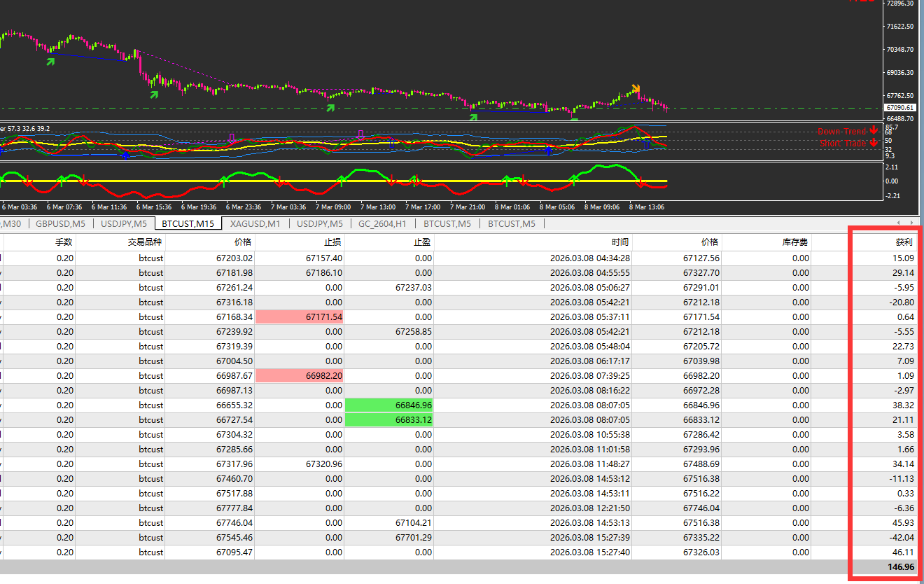Click the total profit value 146.96
The width and height of the screenshot is (924, 584).
899,567
